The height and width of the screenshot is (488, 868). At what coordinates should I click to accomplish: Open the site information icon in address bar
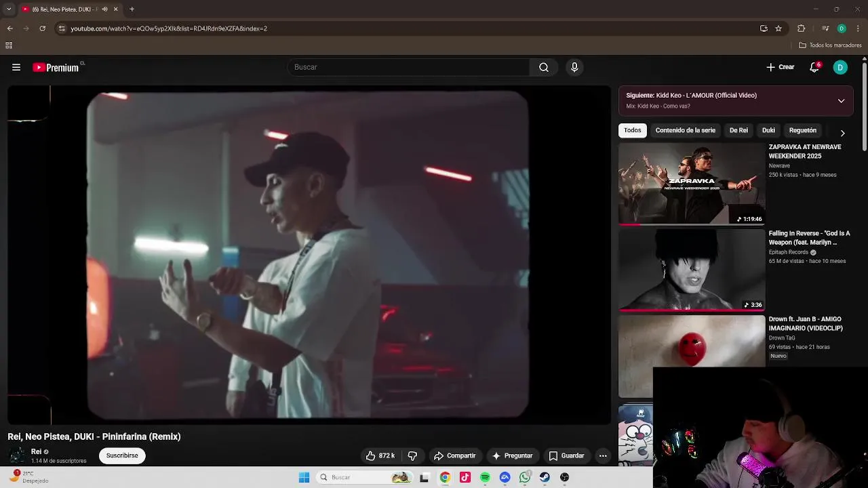(62, 28)
